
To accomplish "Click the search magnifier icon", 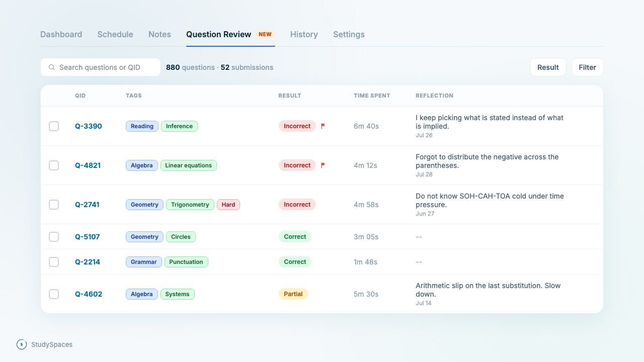I will coord(51,67).
